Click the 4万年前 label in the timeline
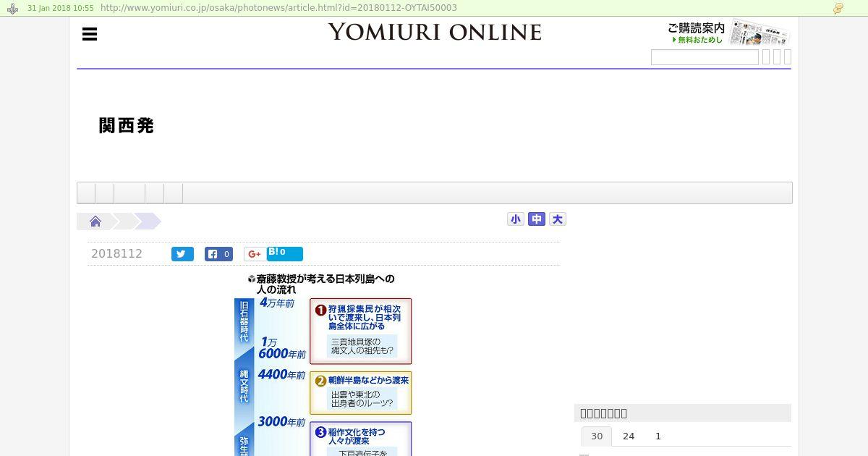Screen dimensions: 868x456 [277, 303]
